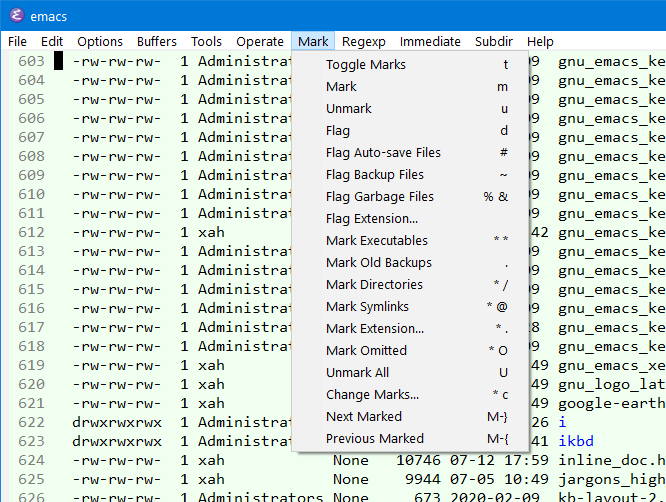Image resolution: width=666 pixels, height=502 pixels.
Task: Select Flag Backup Files option
Action: tap(374, 175)
